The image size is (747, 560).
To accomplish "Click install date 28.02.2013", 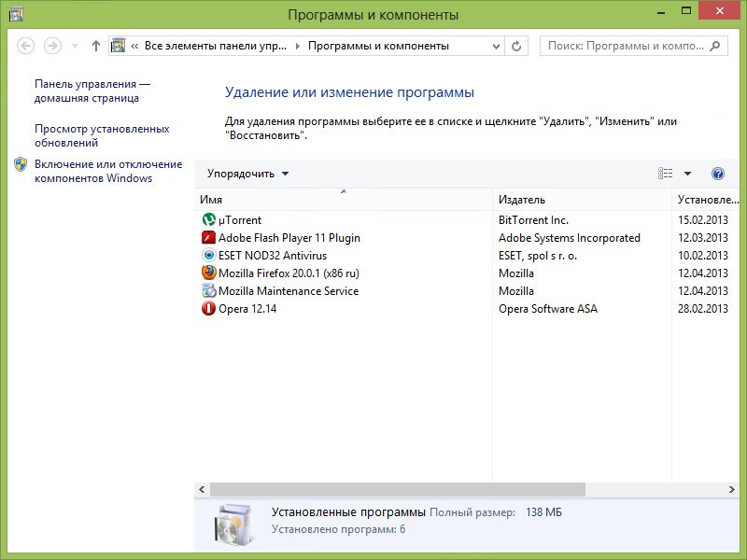I will pyautogui.click(x=703, y=309).
